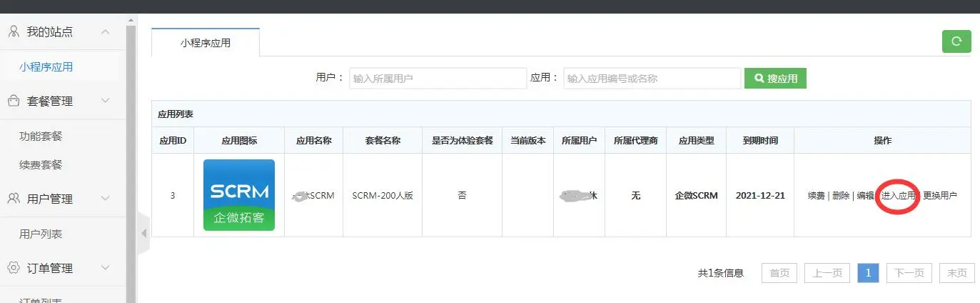Open 小程序应用 in the sidebar
The width and height of the screenshot is (980, 303).
pos(46,66)
